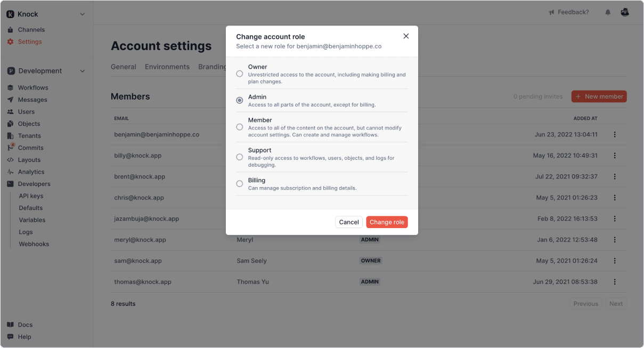
Task: Pick the Billing role radio button
Action: (240, 184)
